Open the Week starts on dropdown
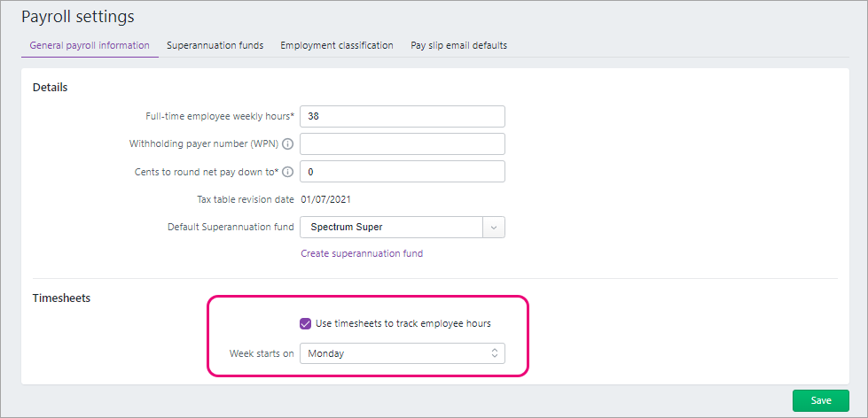Image resolution: width=868 pixels, height=418 pixels. pos(403,353)
